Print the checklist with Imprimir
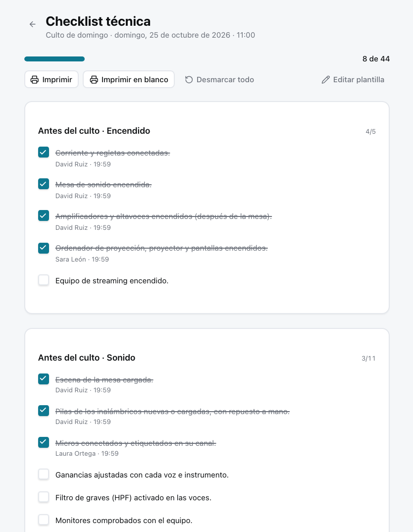 coord(52,79)
